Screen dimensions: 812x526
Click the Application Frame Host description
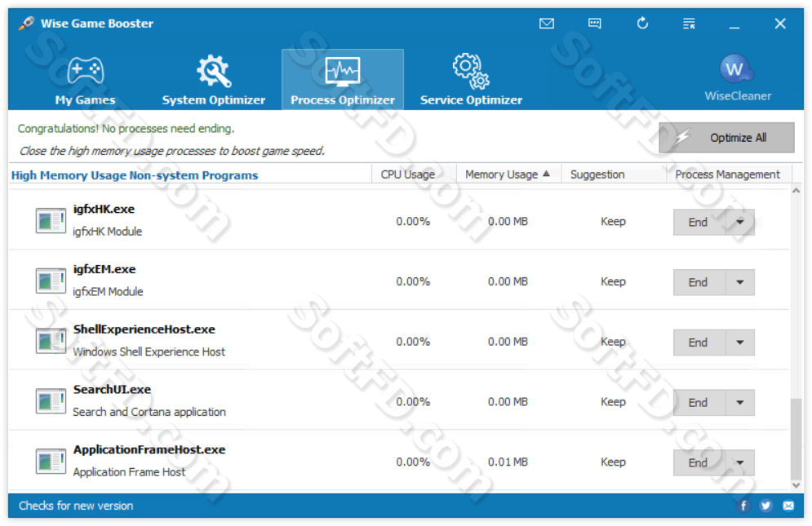[x=129, y=471]
